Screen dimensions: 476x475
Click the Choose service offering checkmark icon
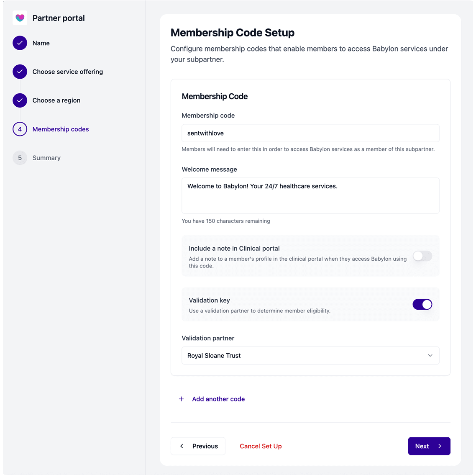click(20, 72)
